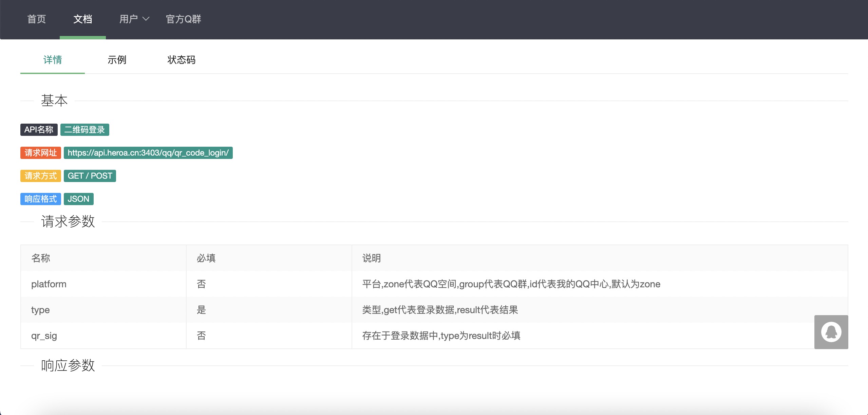Click the qr_code_login request URL badge
The width and height of the screenshot is (868, 415).
point(148,153)
